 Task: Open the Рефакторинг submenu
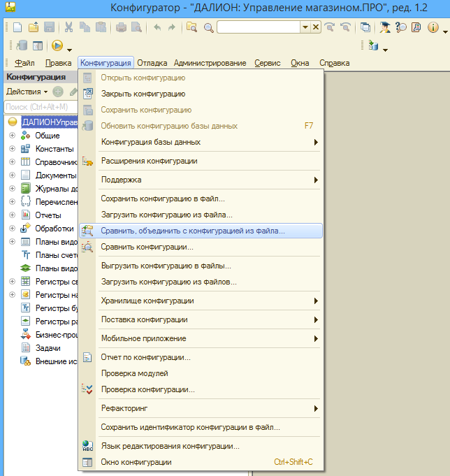tap(201, 408)
